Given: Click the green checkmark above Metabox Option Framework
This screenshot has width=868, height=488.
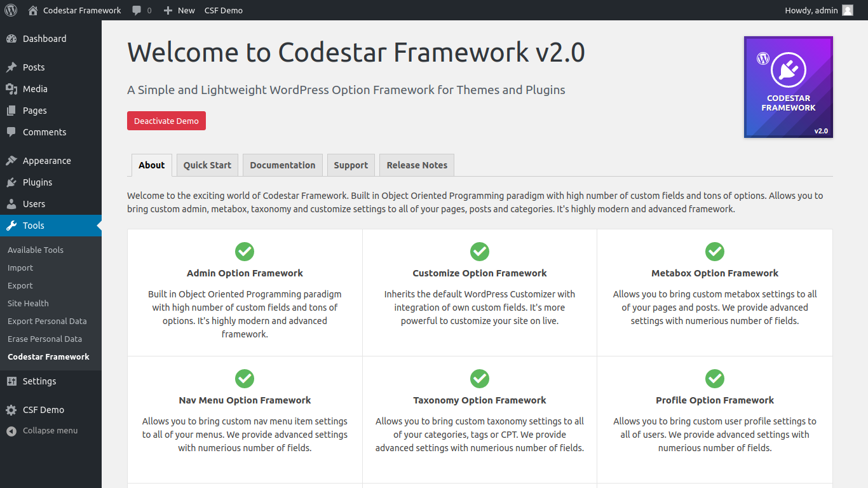Looking at the screenshot, I should pyautogui.click(x=715, y=252).
